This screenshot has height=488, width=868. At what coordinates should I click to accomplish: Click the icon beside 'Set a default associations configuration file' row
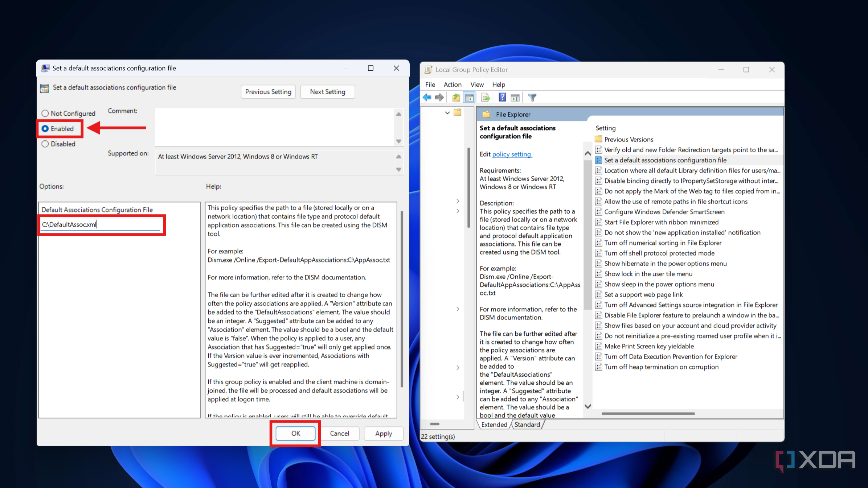[x=598, y=160]
